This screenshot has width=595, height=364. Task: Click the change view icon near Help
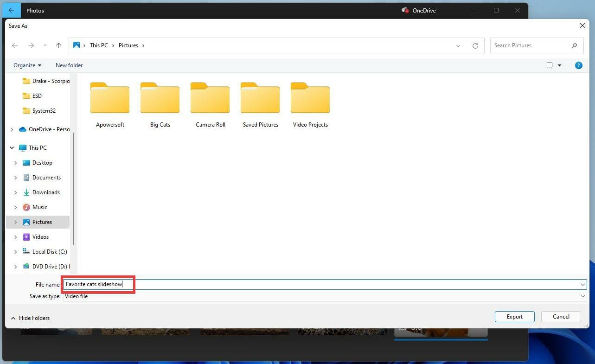coord(550,65)
